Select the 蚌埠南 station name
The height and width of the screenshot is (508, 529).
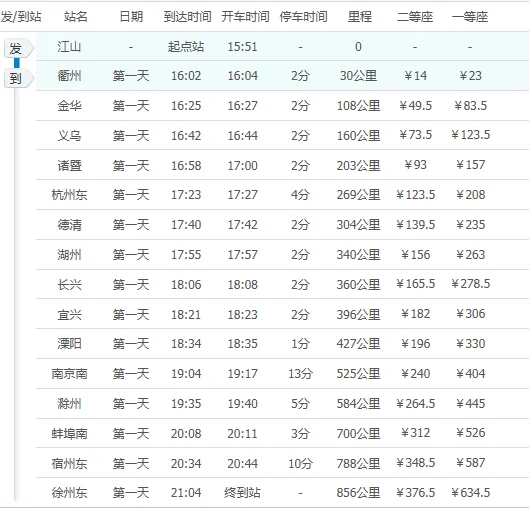(x=69, y=433)
